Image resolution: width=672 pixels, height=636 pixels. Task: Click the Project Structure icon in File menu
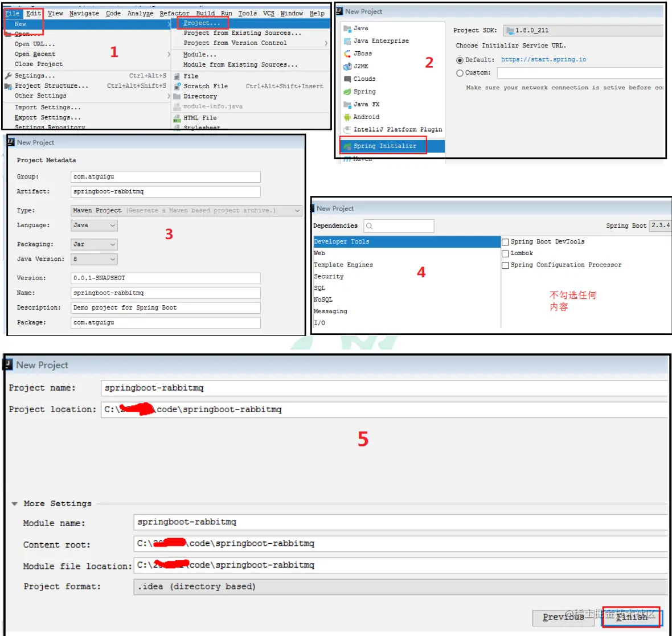(8, 86)
